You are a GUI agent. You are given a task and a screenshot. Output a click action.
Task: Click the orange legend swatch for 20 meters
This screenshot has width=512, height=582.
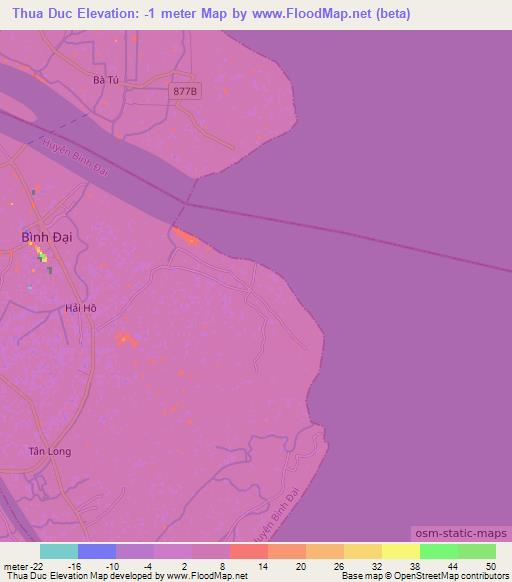287,551
